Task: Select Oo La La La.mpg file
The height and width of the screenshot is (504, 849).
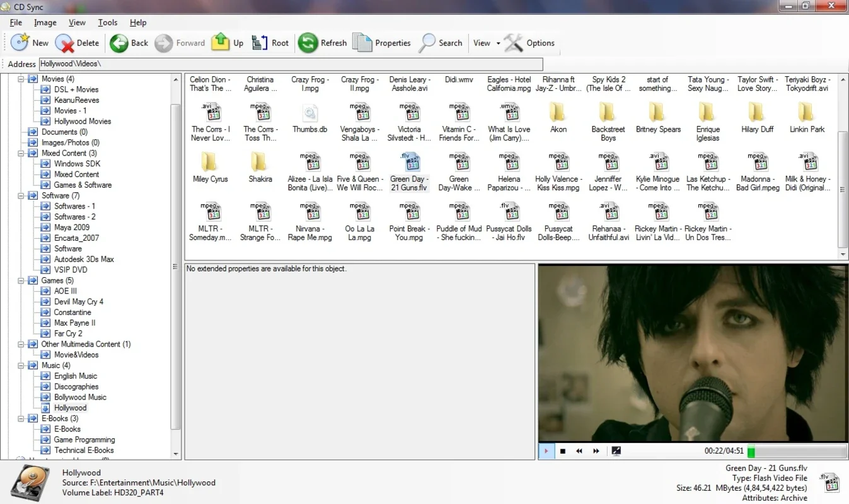Action: coord(359,222)
